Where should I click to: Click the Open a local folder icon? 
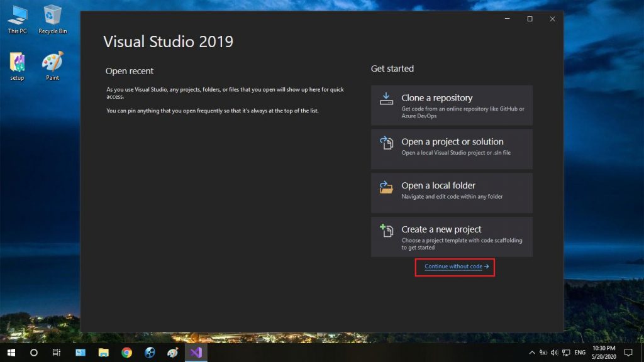click(386, 187)
